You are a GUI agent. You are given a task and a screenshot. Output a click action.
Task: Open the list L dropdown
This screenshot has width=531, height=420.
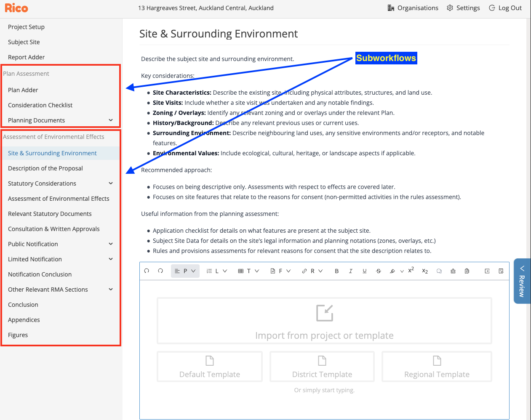pyautogui.click(x=217, y=271)
